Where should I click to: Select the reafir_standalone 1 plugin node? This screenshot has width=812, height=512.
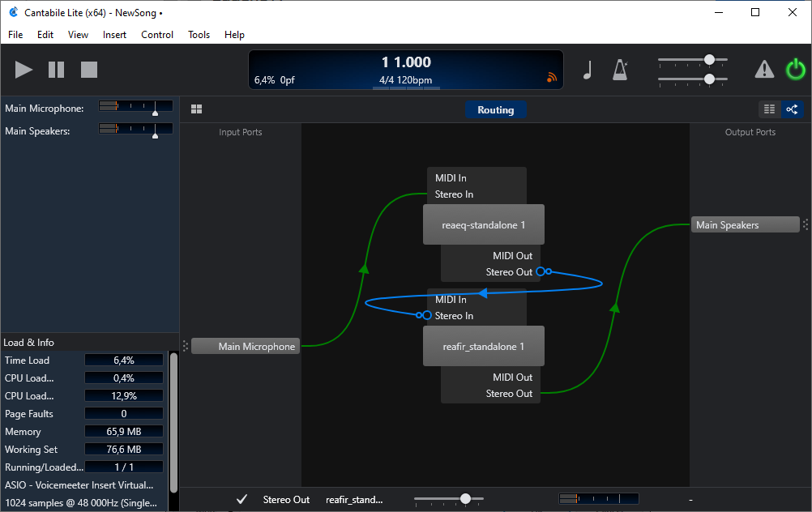[x=483, y=347]
